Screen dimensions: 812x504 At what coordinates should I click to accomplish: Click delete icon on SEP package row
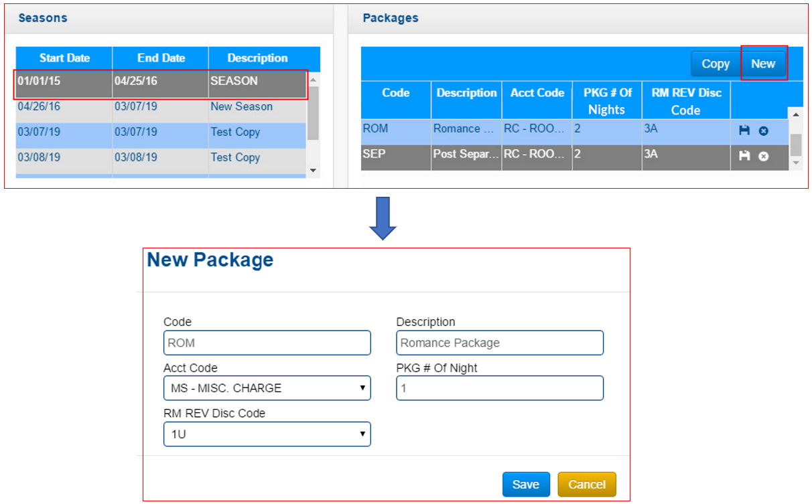pyautogui.click(x=763, y=156)
